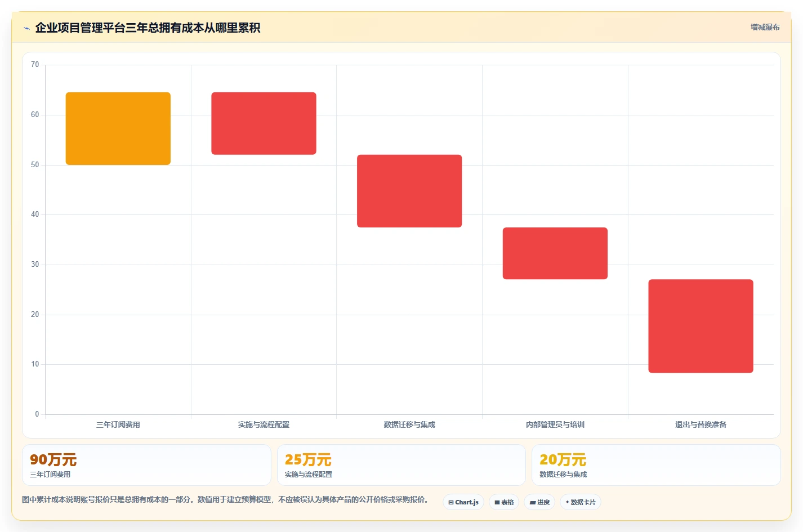Screen dimensions: 803x532
Task: Click the y-axis value 50
Action: (35, 165)
